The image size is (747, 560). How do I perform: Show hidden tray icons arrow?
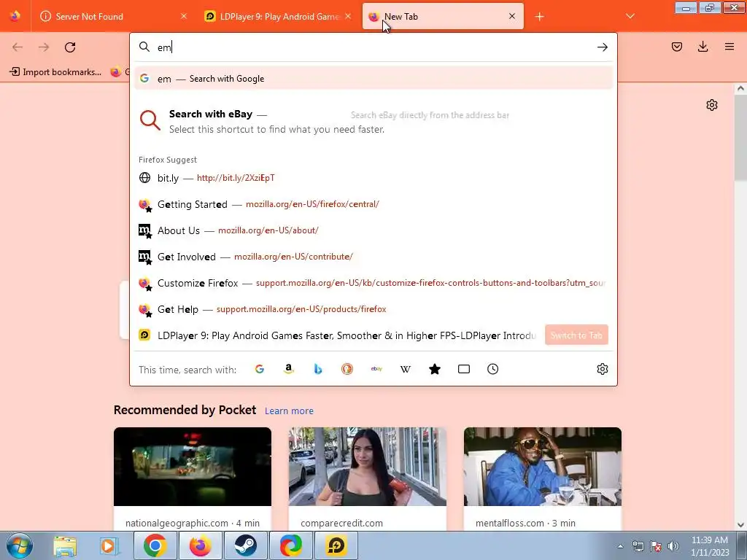[x=620, y=547]
